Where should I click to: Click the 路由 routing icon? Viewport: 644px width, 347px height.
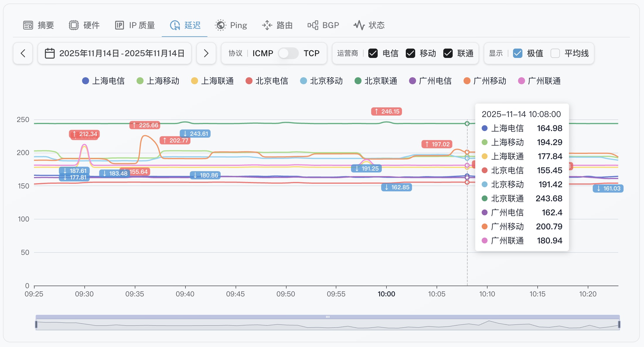pos(267,25)
